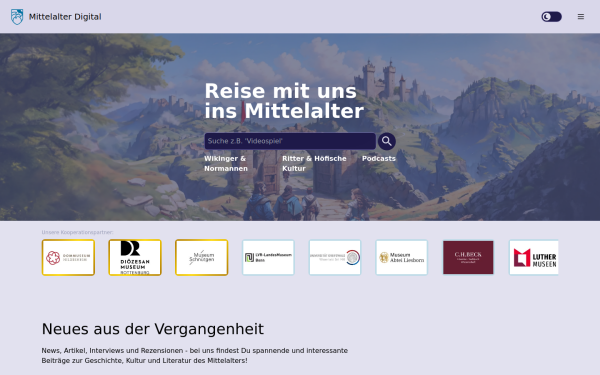Click the 'Unsere Kooperationspartner:' label
This screenshot has height=375, width=600.
pyautogui.click(x=77, y=232)
